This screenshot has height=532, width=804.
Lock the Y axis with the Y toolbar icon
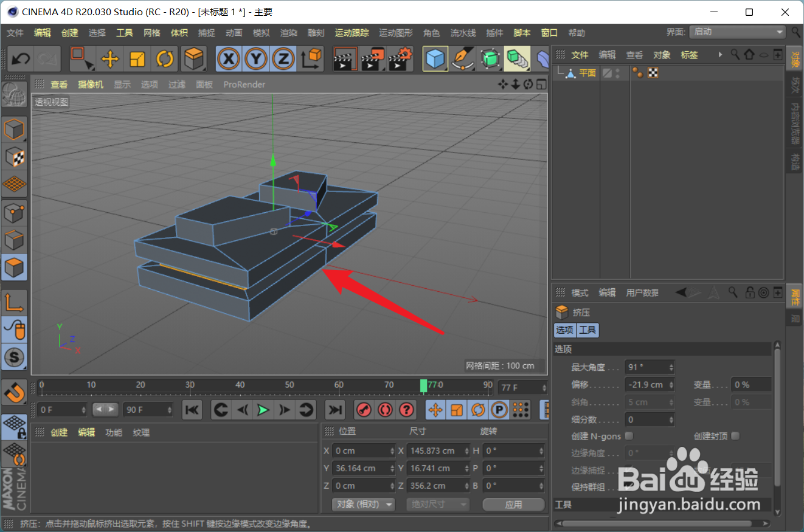coord(255,58)
